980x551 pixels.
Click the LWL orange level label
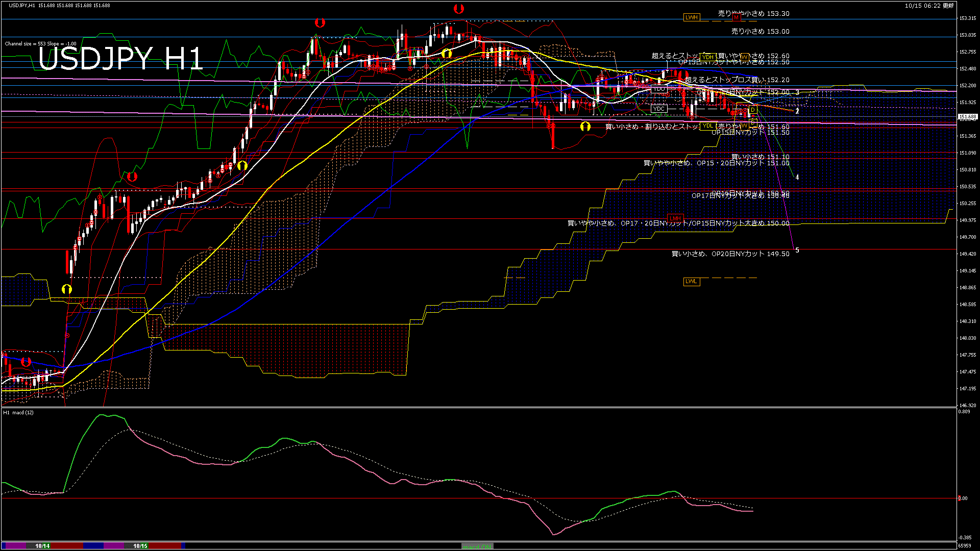(x=691, y=281)
